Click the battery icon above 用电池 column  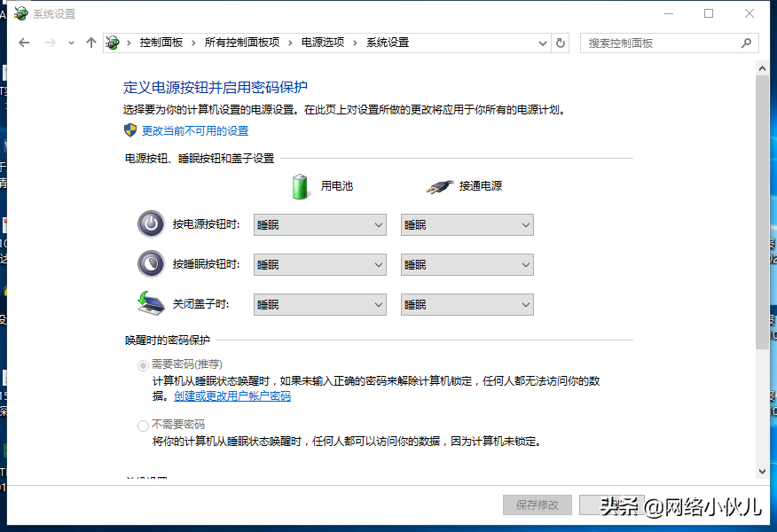point(299,185)
